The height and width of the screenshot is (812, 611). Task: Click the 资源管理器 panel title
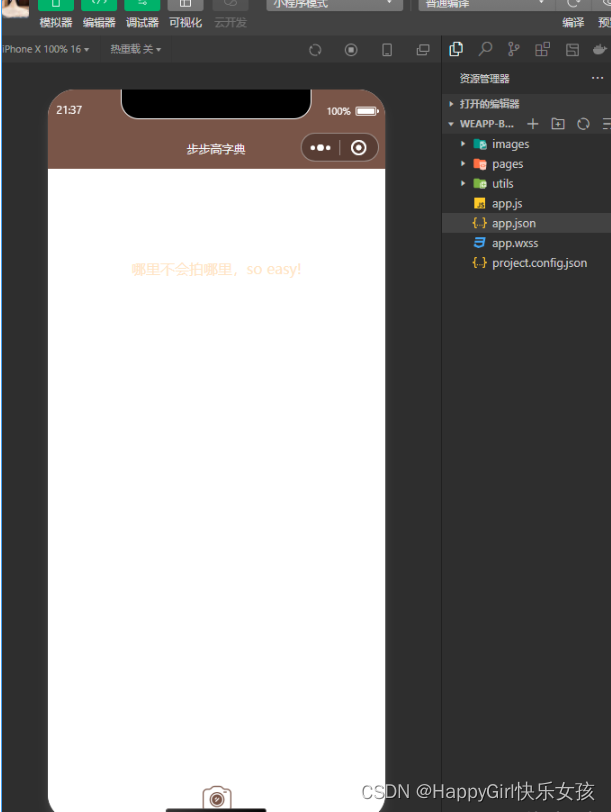click(x=485, y=78)
